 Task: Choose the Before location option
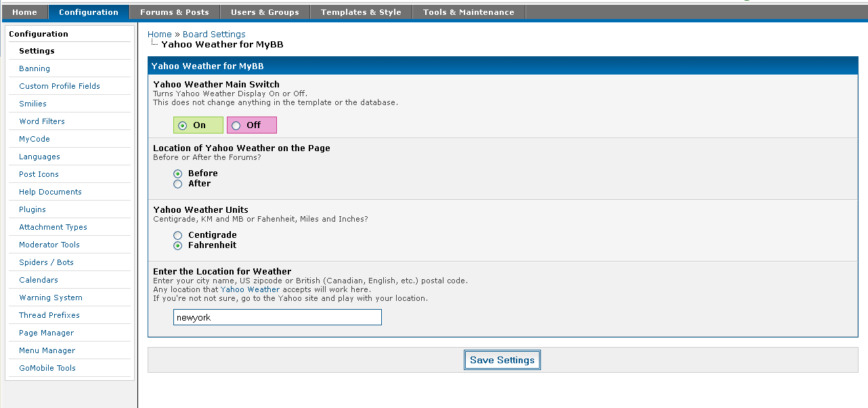click(178, 174)
